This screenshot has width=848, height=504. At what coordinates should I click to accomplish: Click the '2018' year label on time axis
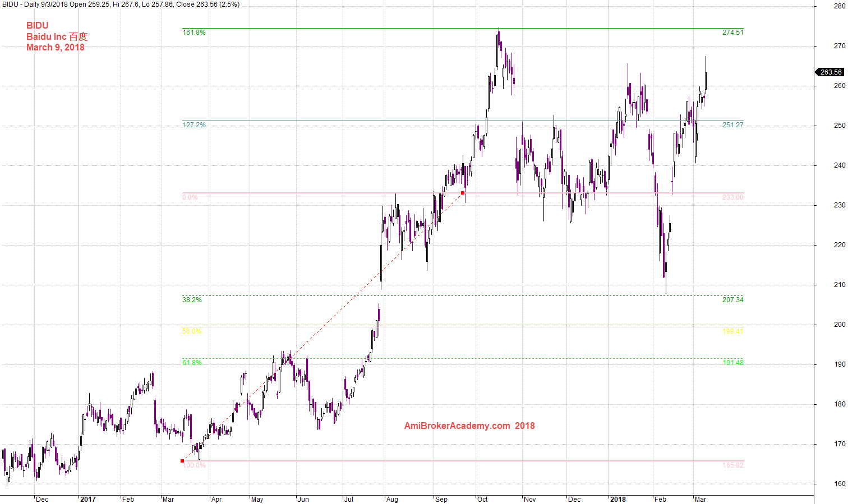pos(618,500)
